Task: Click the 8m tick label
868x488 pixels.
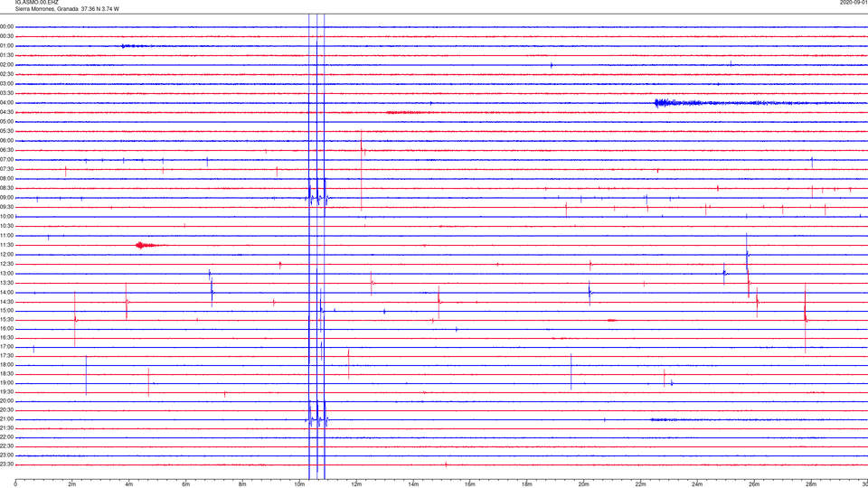Action: click(x=242, y=484)
